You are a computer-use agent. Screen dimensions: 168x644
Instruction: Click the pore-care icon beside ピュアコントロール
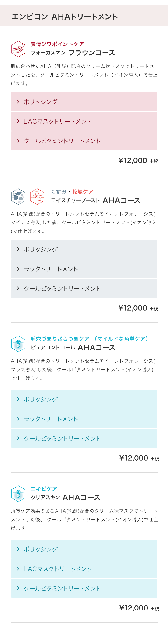(18, 343)
